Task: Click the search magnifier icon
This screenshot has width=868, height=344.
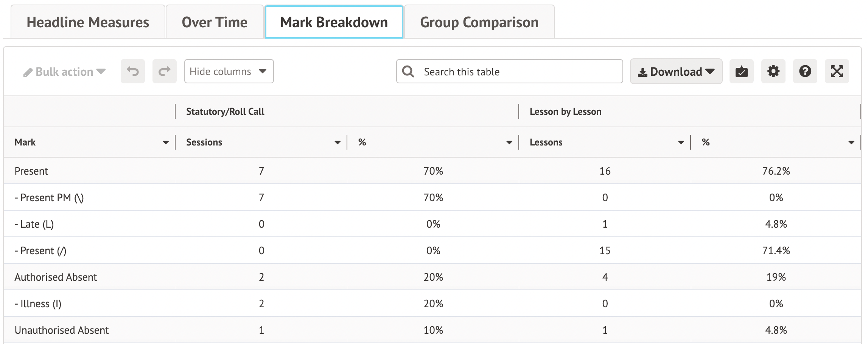Action: (x=408, y=71)
